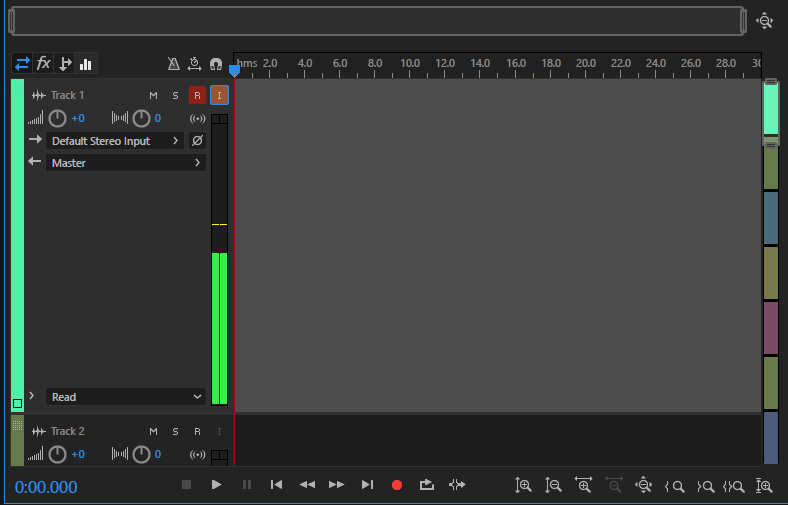
Task: Show the Inputs/Outputs track view
Action: (22, 64)
